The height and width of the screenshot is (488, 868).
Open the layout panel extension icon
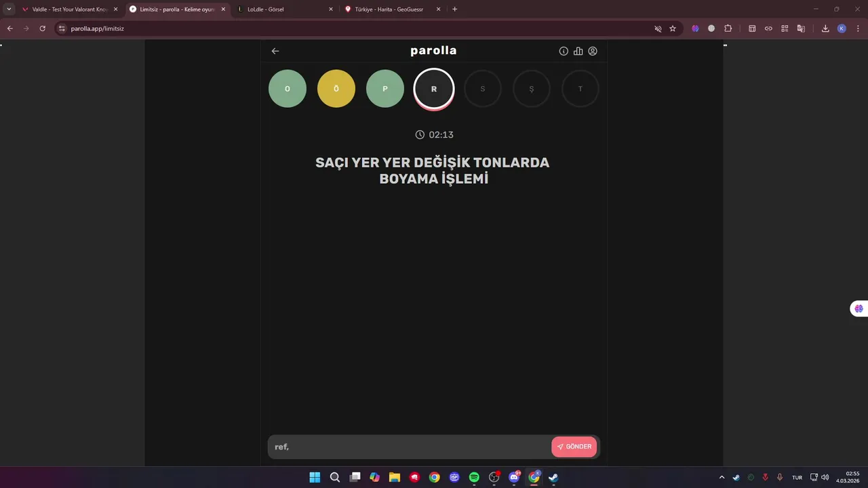pyautogui.click(x=752, y=28)
